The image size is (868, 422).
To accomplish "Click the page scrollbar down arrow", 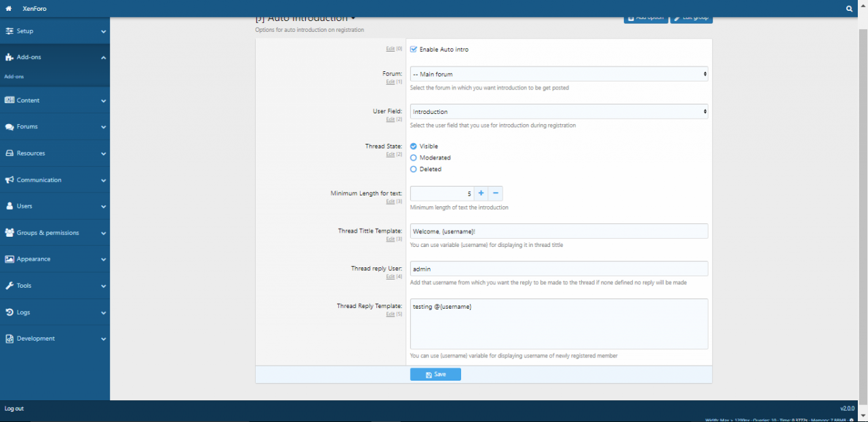I will [x=863, y=415].
